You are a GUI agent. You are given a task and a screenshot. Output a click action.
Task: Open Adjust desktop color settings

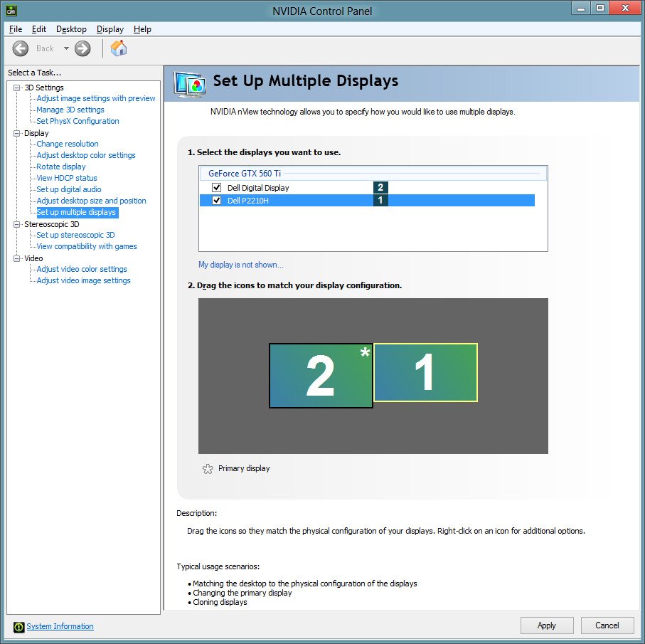[86, 155]
